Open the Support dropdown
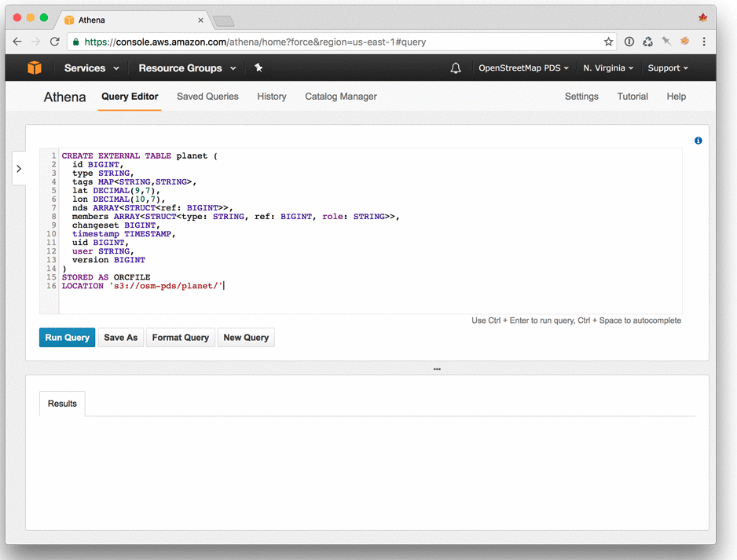This screenshot has height=560, width=737. pyautogui.click(x=668, y=68)
